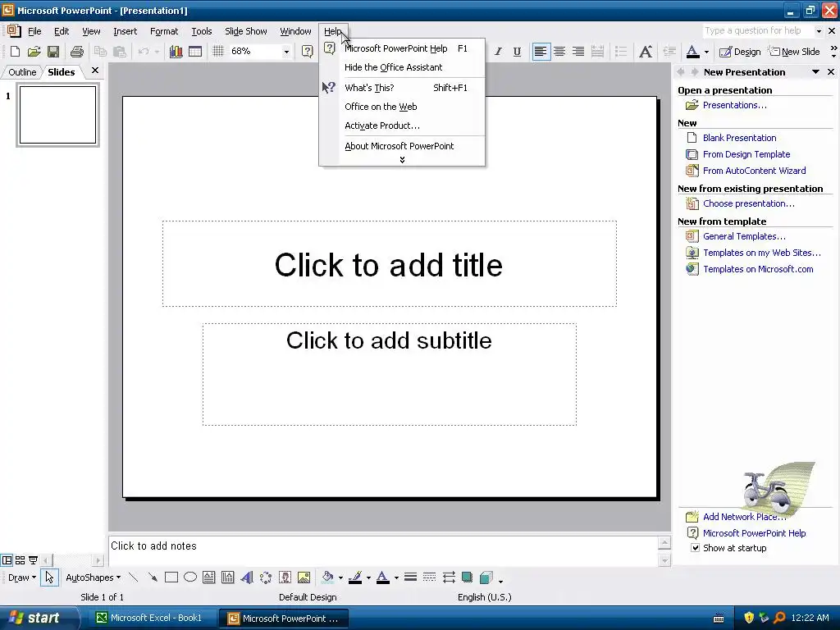The width and height of the screenshot is (840, 630).
Task: Click the Shadow Style icon
Action: (x=467, y=577)
